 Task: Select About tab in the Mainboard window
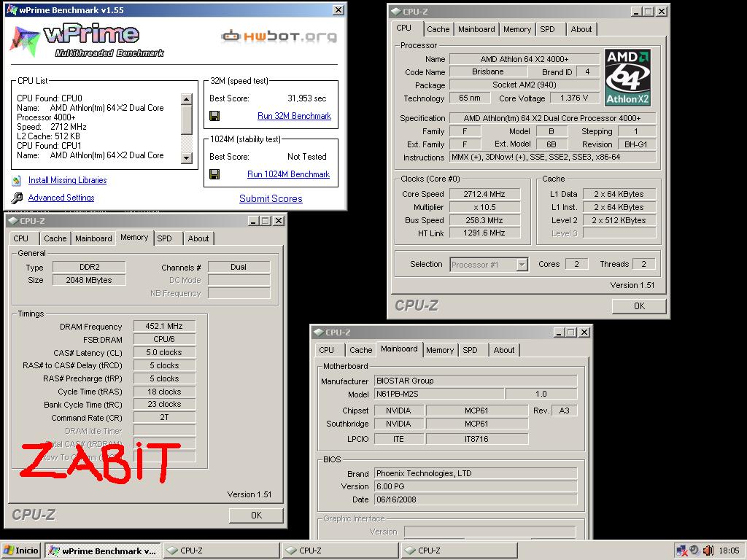(x=503, y=350)
